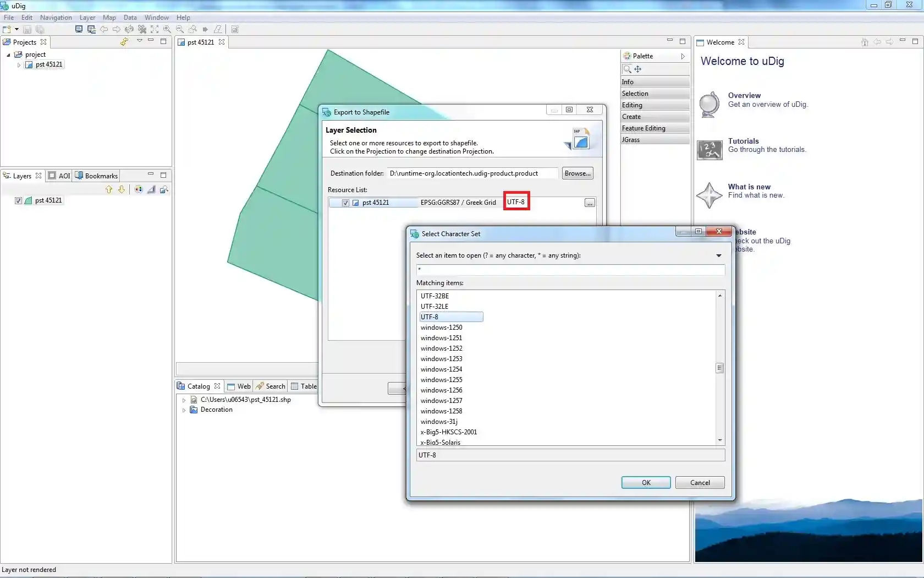Image resolution: width=924 pixels, height=578 pixels.
Task: Click the Zoom to Extent toolbar icon
Action: pyautogui.click(x=155, y=29)
